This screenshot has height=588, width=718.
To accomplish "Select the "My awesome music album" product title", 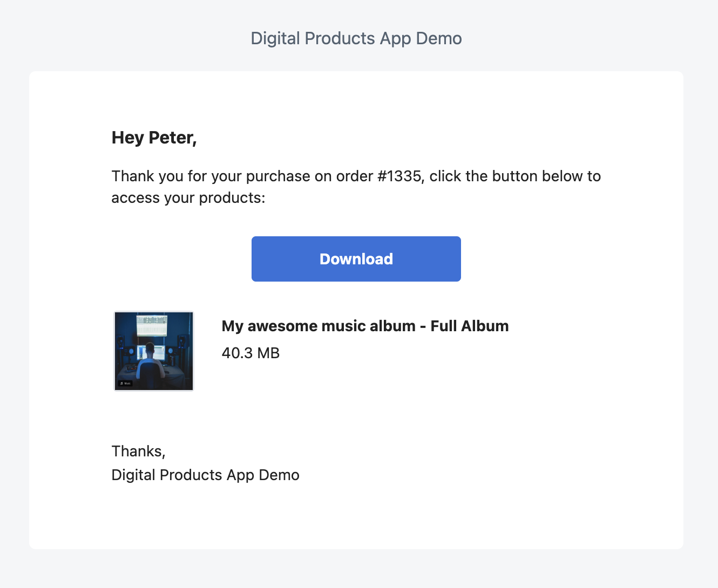I will pyautogui.click(x=319, y=326).
